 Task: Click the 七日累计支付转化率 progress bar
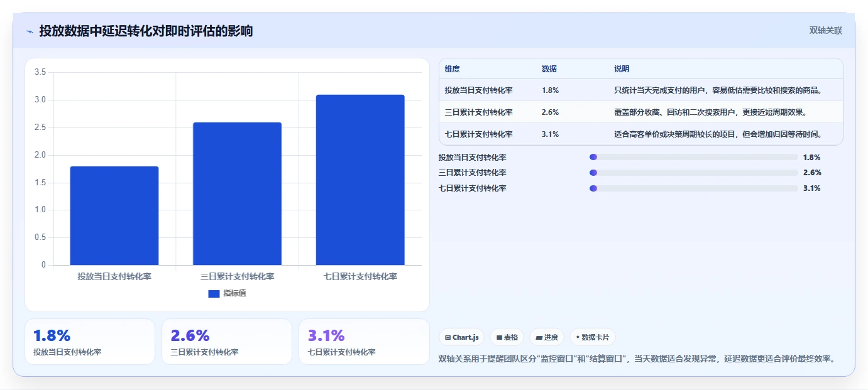pyautogui.click(x=693, y=188)
